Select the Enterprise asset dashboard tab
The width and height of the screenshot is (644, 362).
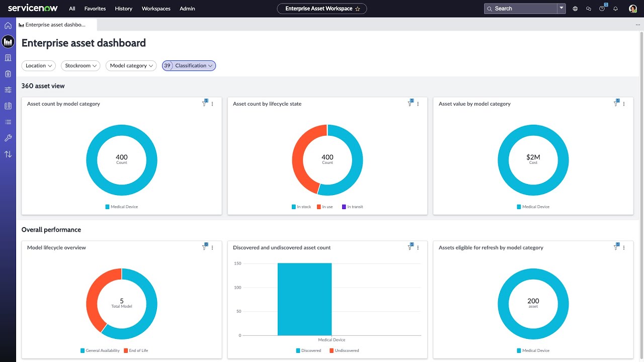[56, 25]
